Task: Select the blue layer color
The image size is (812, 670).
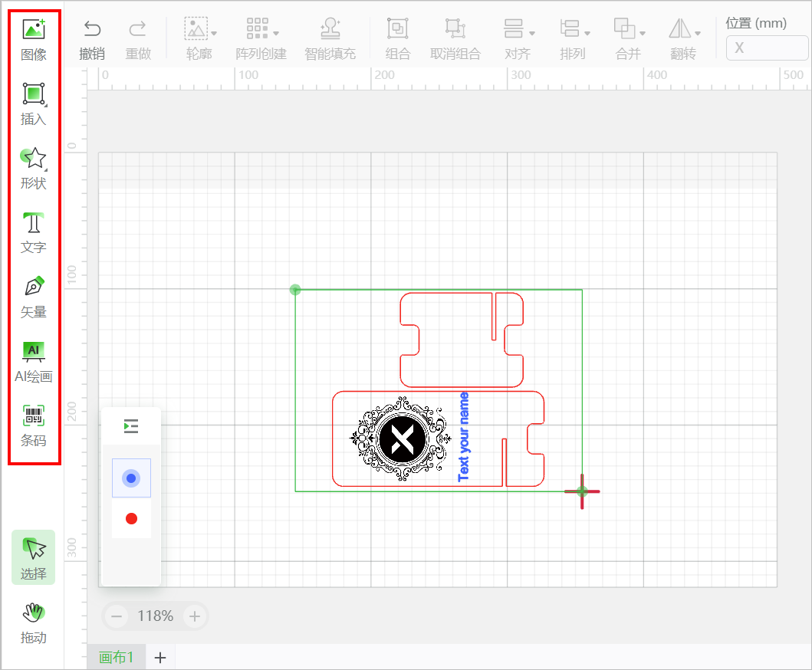Action: click(x=131, y=478)
